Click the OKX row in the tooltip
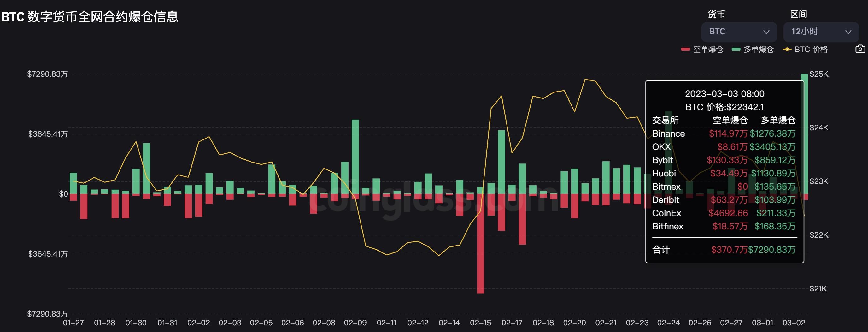Viewport: 868px width, 332px height. pos(724,147)
